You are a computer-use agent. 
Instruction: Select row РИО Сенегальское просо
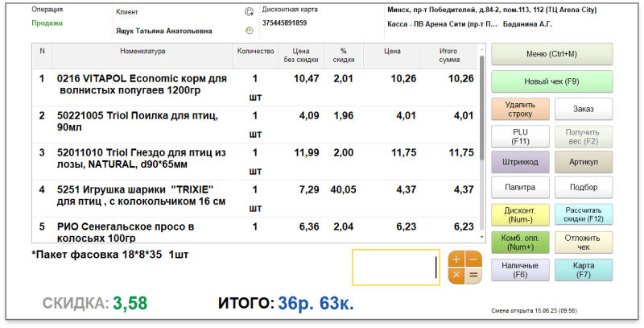point(255,230)
